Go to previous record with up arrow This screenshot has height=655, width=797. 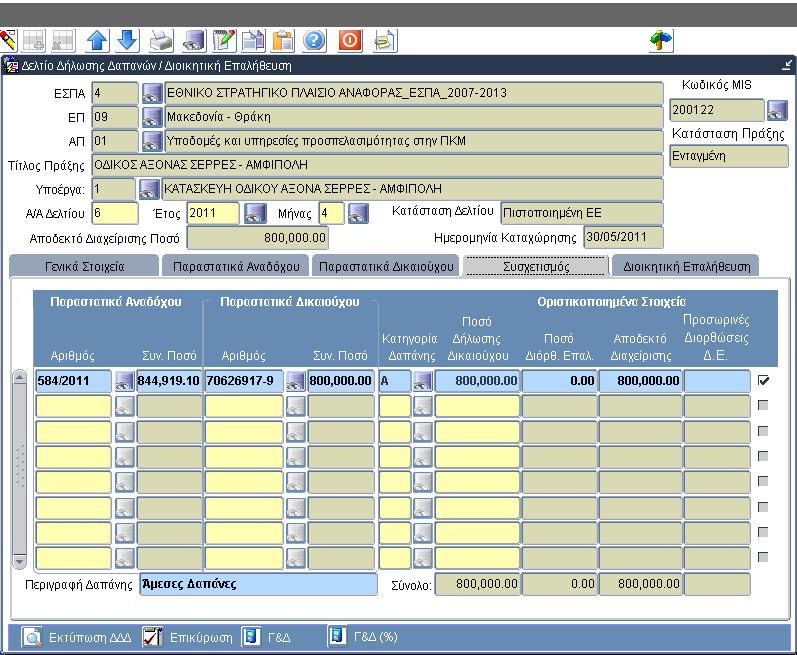[97, 41]
